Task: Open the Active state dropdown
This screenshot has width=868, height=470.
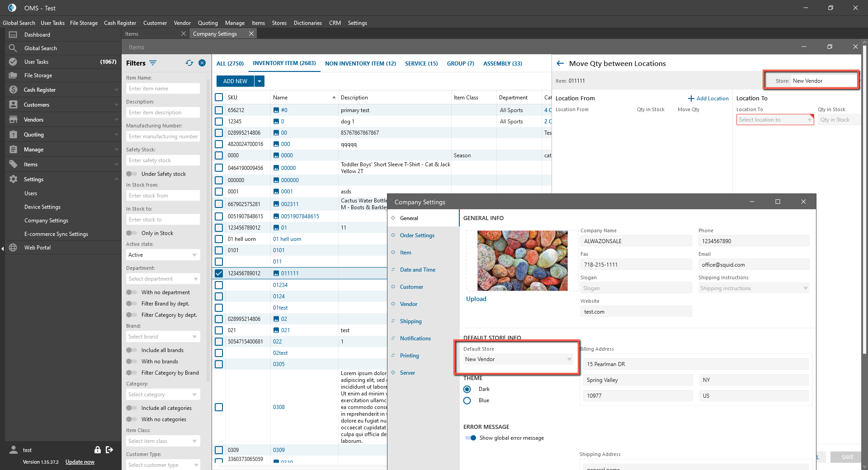Action: coord(163,255)
